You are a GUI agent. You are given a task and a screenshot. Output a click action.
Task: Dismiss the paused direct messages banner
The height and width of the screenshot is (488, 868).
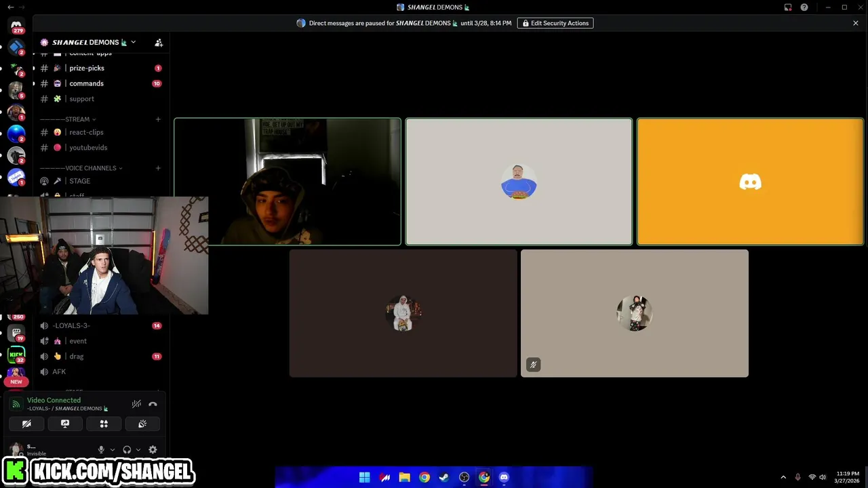[856, 23]
